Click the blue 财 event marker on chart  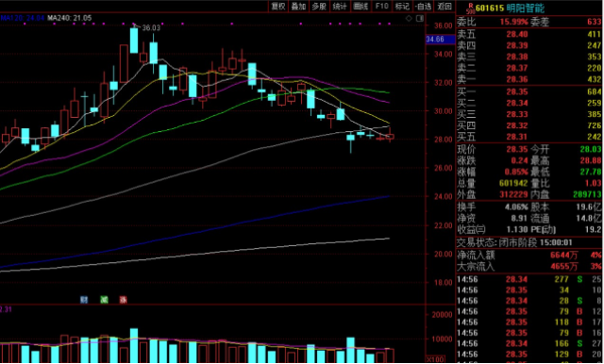[84, 300]
